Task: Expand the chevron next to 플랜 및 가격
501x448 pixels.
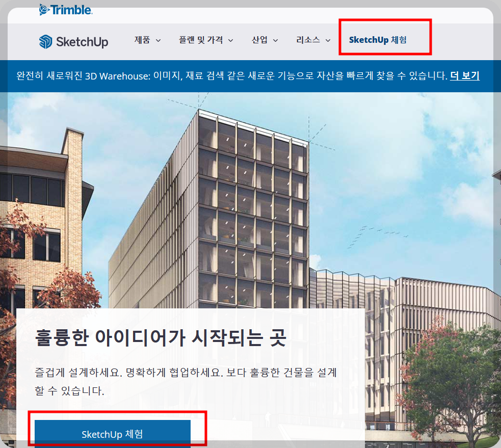Action: tap(231, 41)
